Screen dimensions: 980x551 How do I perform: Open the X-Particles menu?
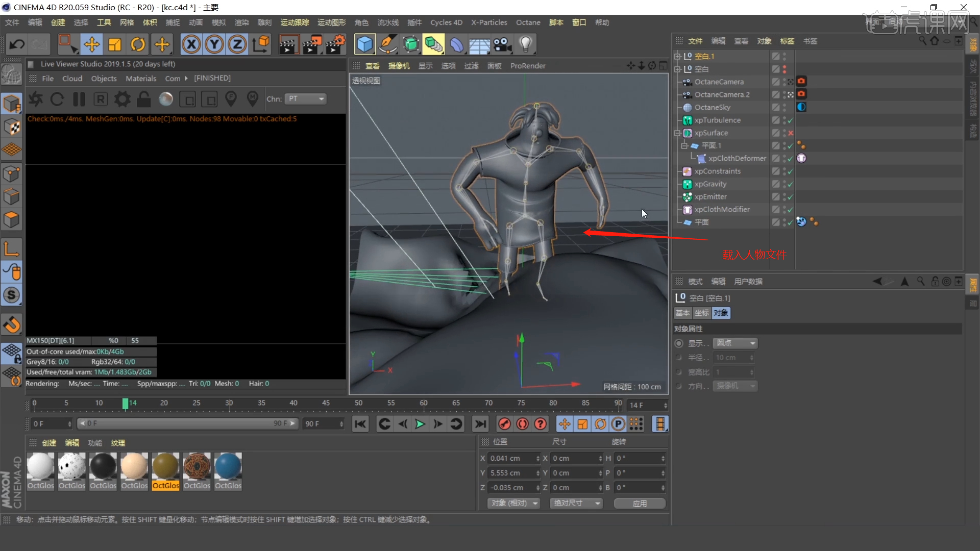pos(488,22)
